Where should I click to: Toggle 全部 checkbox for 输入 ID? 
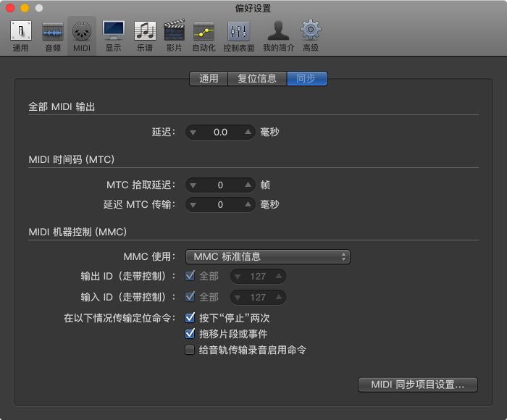(x=190, y=296)
